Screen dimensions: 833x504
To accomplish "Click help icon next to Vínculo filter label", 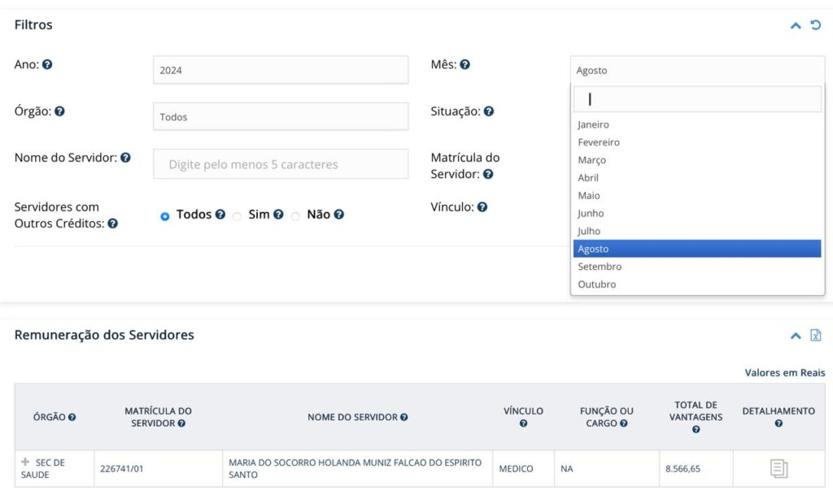I will 482,207.
